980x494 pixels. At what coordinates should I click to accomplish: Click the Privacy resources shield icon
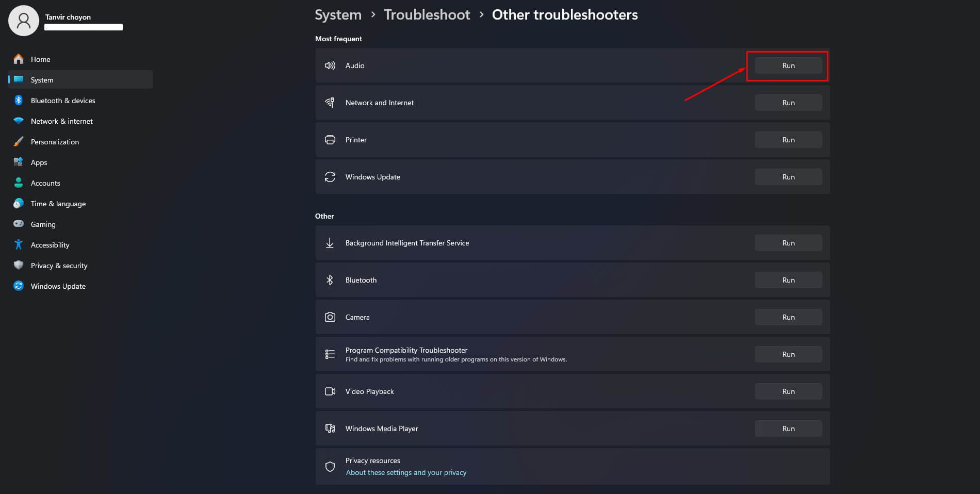330,467
